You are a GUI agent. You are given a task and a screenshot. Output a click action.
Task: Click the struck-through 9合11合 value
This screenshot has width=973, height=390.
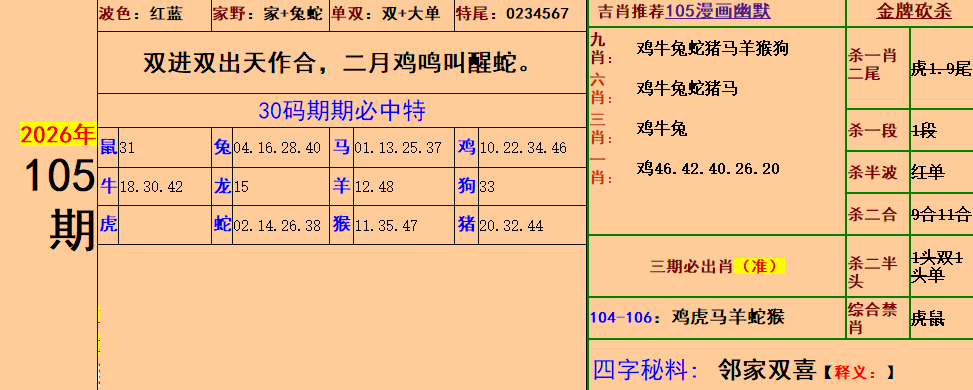tap(941, 215)
